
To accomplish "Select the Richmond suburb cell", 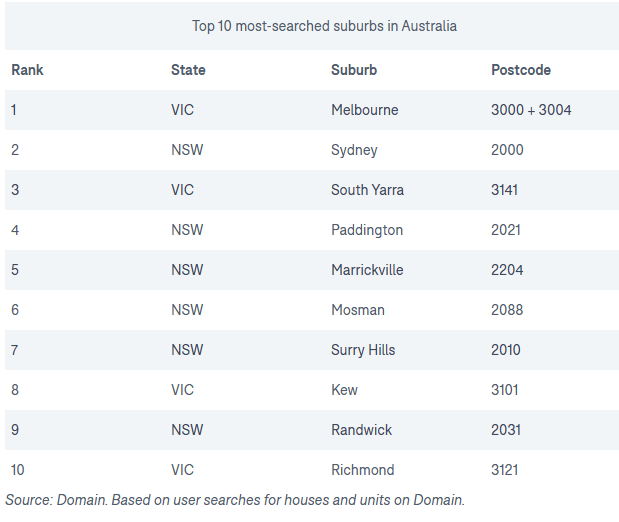I will [362, 470].
